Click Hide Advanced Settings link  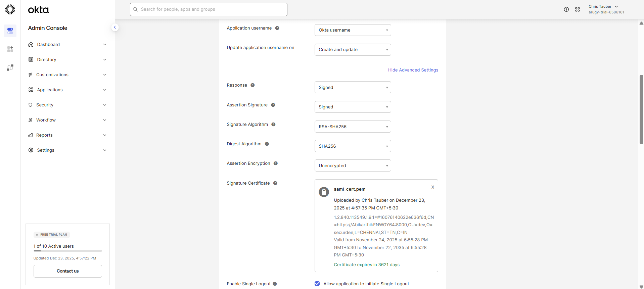point(413,70)
